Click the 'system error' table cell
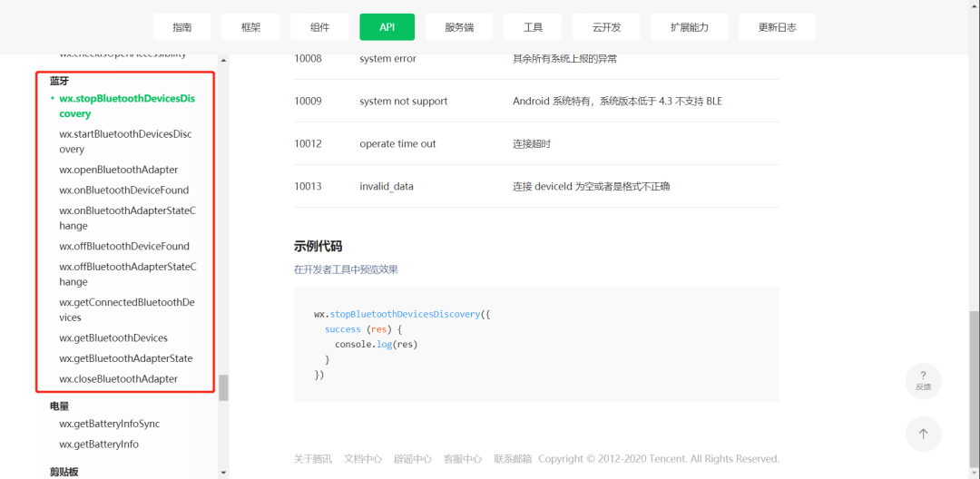The image size is (980, 479). pyautogui.click(x=387, y=59)
